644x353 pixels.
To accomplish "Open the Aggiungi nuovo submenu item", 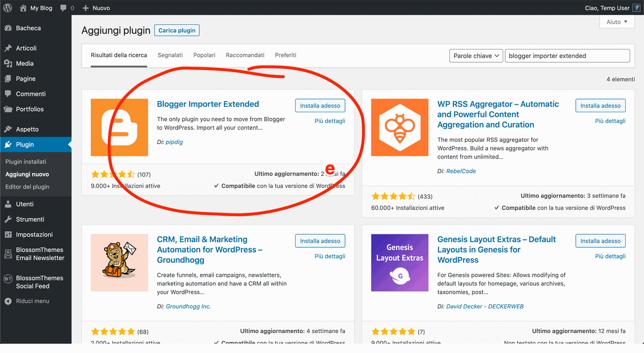I will [x=27, y=174].
